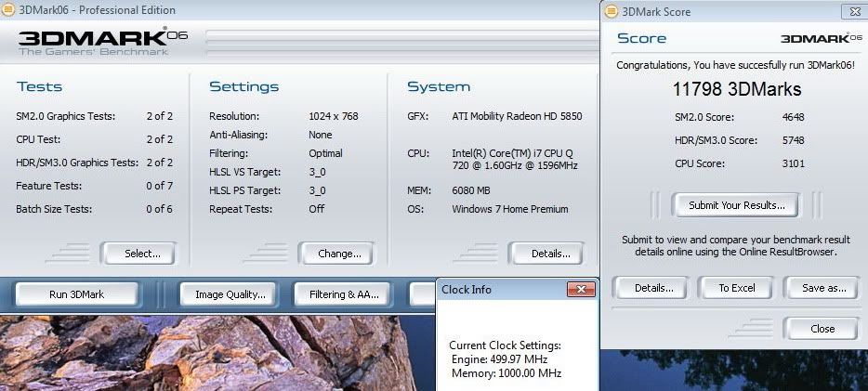
Task: Click the Intel Core i7 CPU text
Action: click(x=516, y=159)
